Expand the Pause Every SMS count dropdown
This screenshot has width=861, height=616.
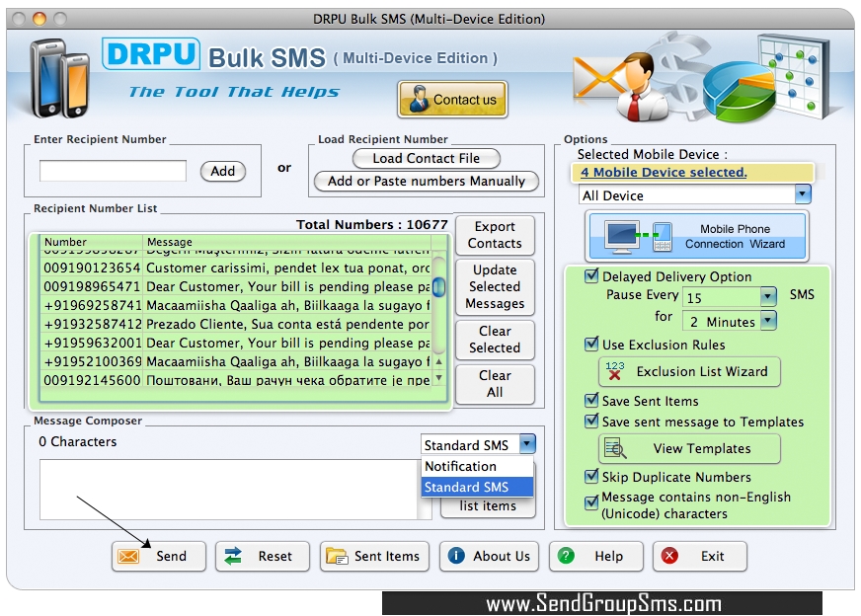click(768, 297)
